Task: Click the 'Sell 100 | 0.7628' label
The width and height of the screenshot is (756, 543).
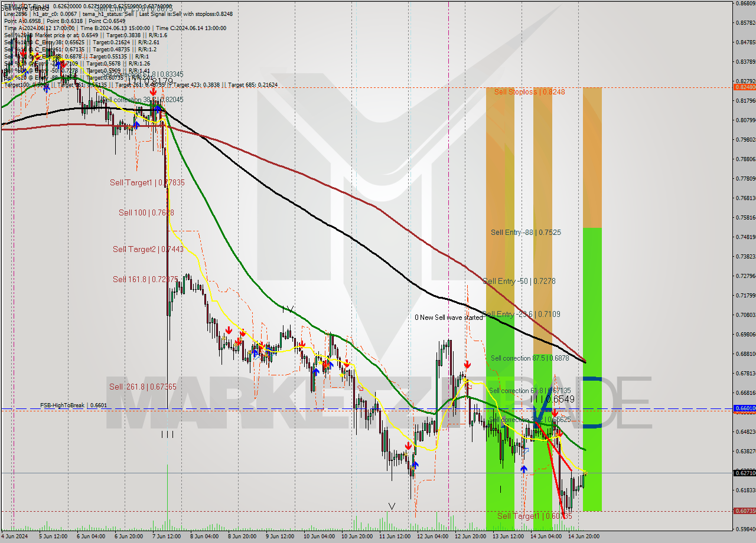Action: (x=146, y=212)
